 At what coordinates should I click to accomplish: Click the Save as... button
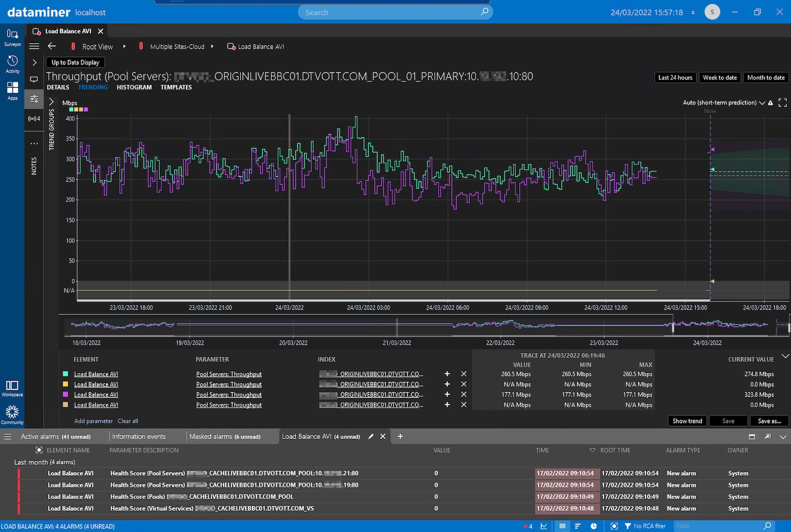coord(770,421)
